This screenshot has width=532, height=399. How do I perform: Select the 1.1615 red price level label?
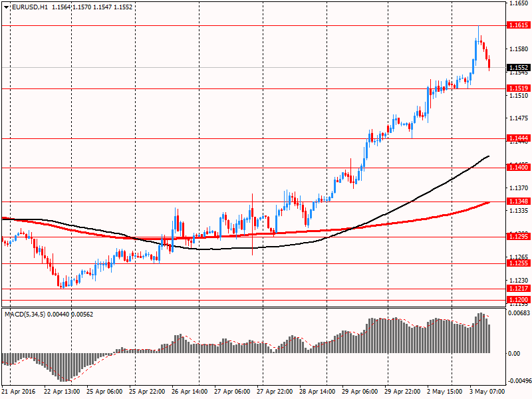[x=518, y=25]
